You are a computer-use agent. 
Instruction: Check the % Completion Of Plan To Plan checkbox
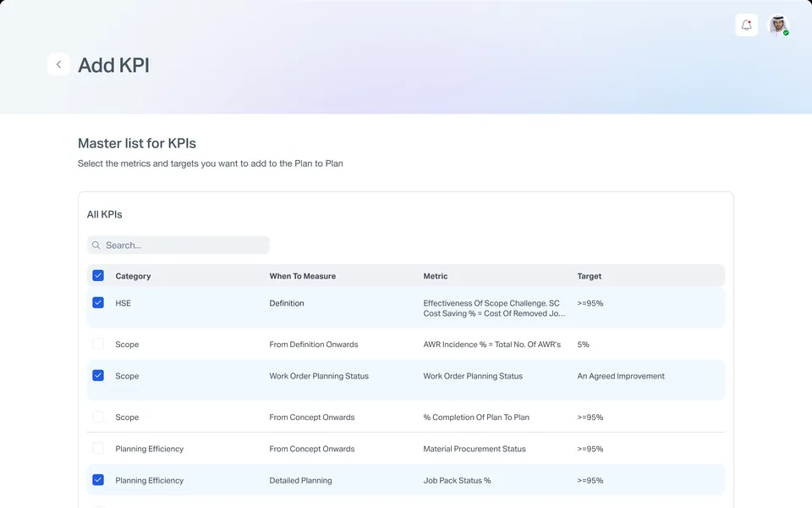98,417
